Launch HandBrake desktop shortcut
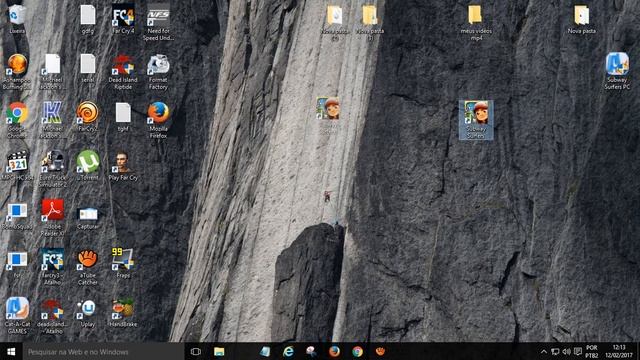Screen dimensions: 640x360 pos(123,312)
